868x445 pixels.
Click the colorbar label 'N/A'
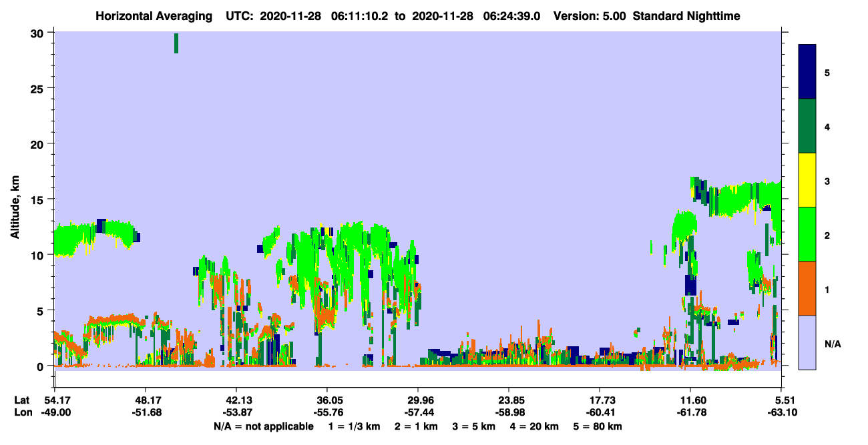[x=832, y=344]
